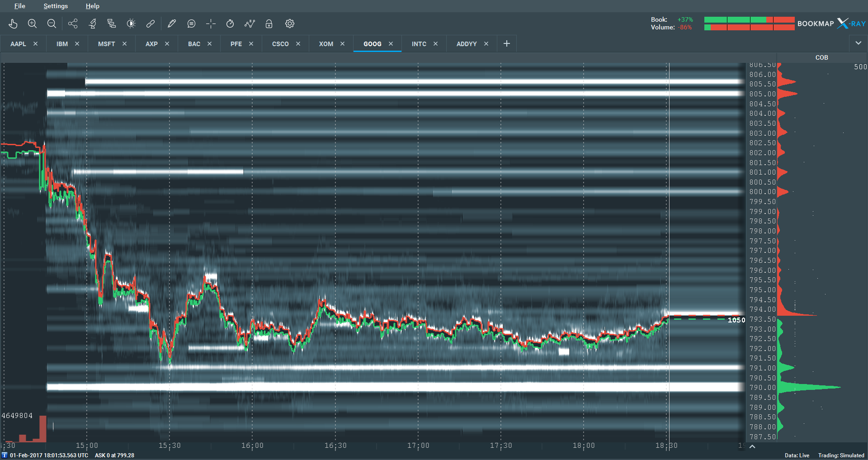Switch to the MSFT tab
Screen dimensions: 868x460
click(107, 44)
